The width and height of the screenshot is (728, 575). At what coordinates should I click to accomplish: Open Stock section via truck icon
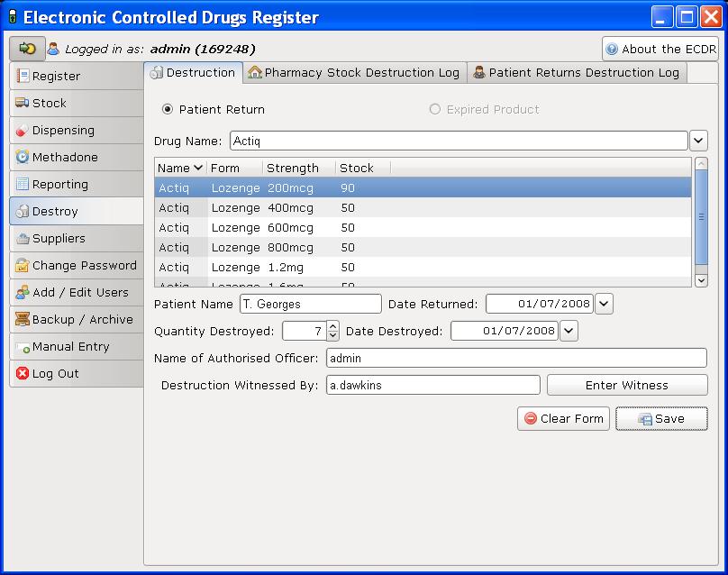tap(23, 104)
